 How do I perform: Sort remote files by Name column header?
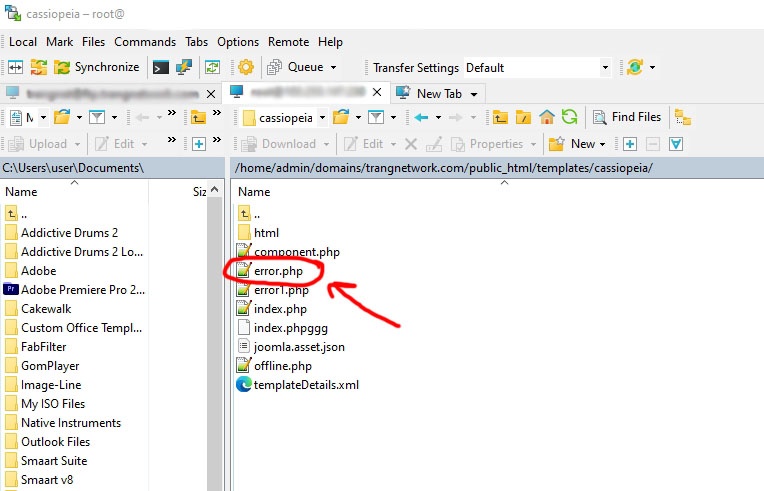254,191
